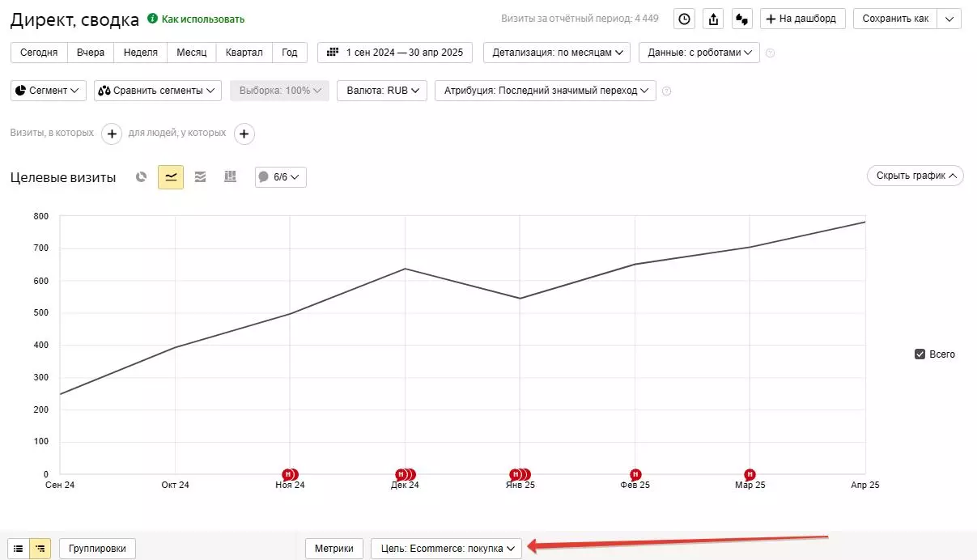Switch to column chart view icon

tap(230, 177)
